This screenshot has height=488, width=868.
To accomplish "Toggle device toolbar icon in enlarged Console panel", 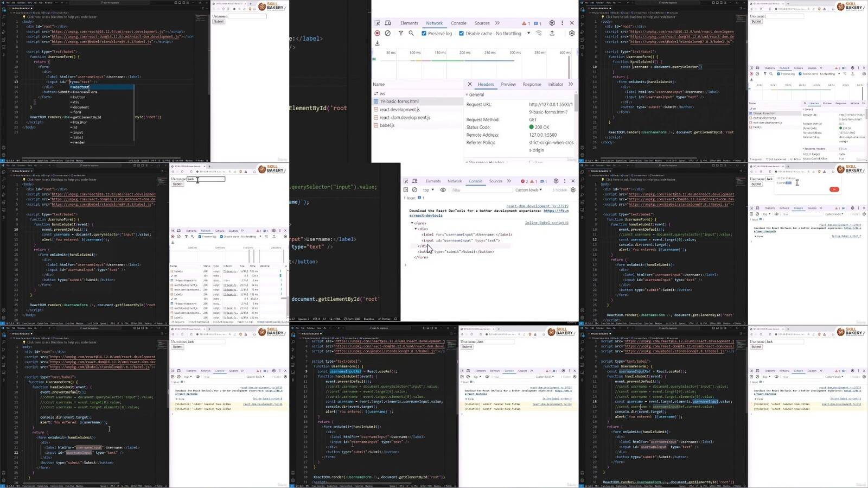I will tap(415, 181).
